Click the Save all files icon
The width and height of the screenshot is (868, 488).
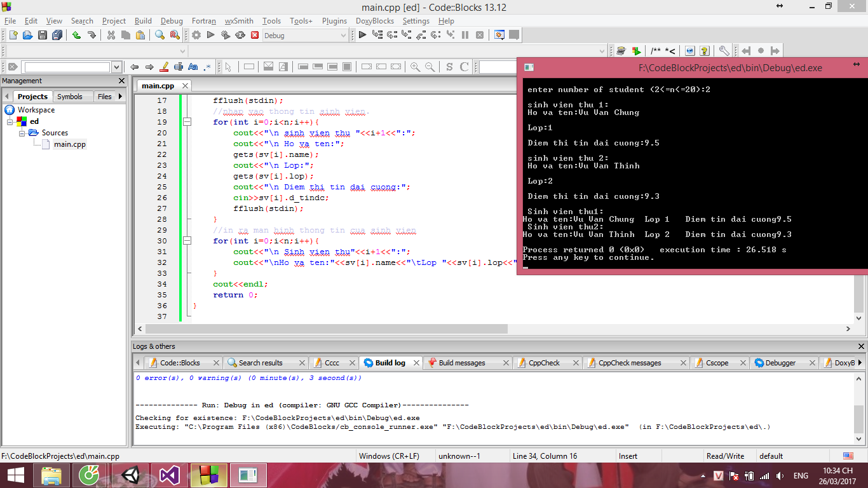(x=57, y=36)
